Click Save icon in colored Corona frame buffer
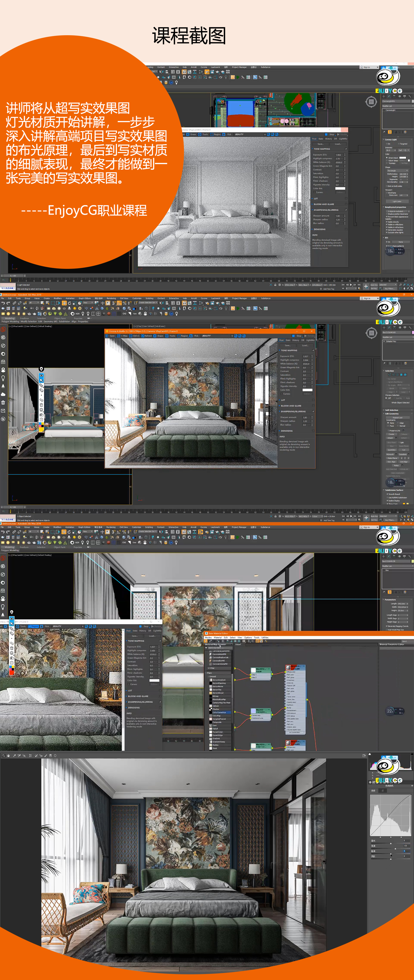 [110, 336]
